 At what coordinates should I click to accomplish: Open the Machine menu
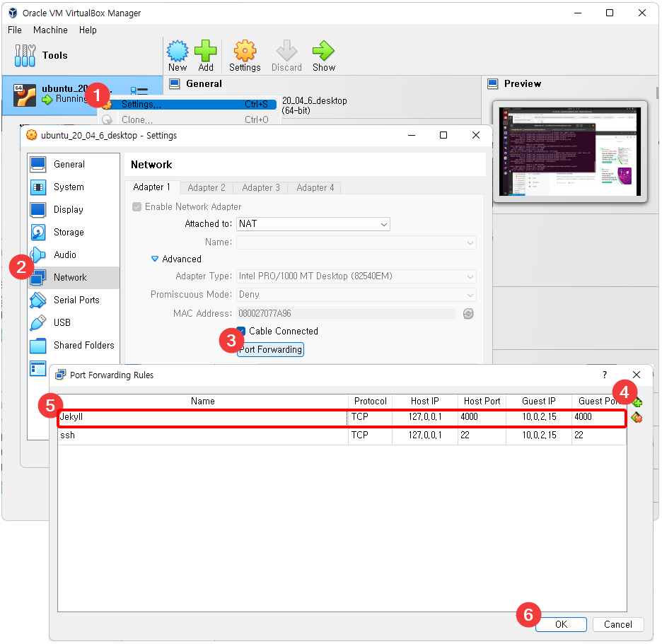50,30
